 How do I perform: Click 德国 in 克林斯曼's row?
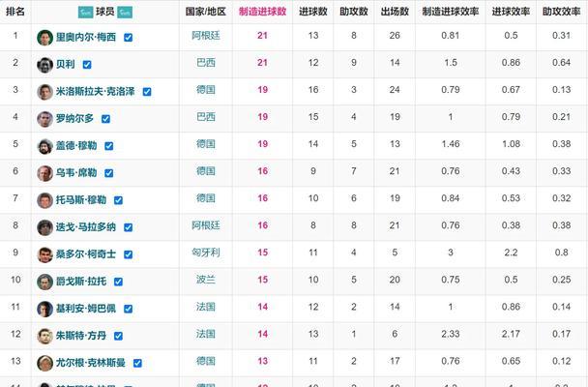(206, 361)
